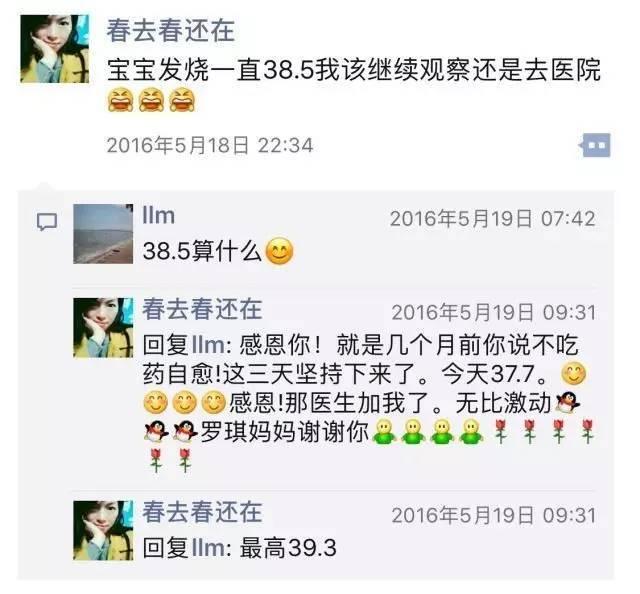The width and height of the screenshot is (640, 594).
Task: Tap the reply text 最高39.3
Action: (x=288, y=548)
